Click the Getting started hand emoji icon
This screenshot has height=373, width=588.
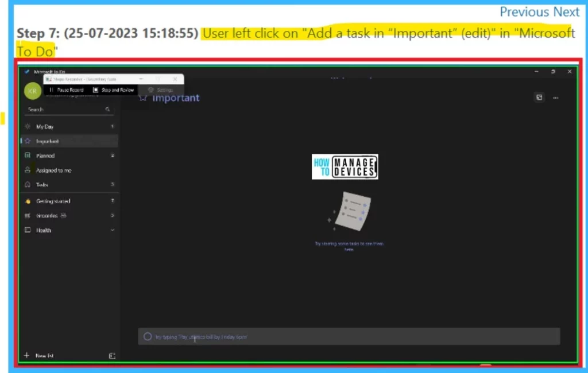tap(28, 201)
